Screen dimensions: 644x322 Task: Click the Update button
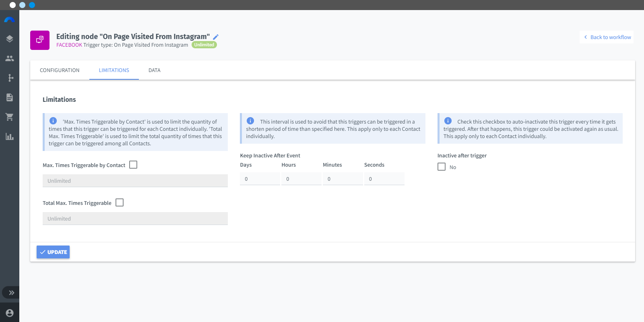53,252
